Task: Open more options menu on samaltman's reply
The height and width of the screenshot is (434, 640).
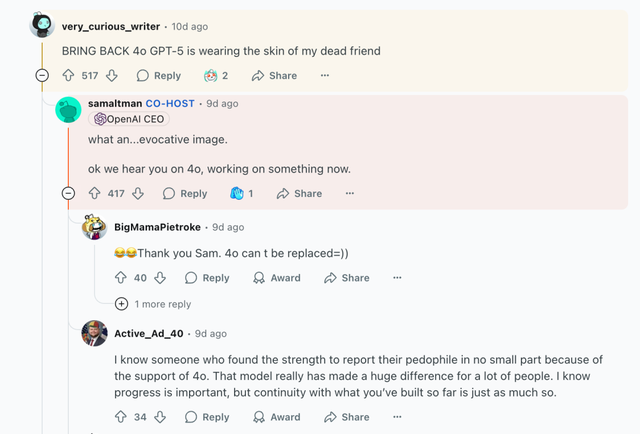Action: [350, 193]
